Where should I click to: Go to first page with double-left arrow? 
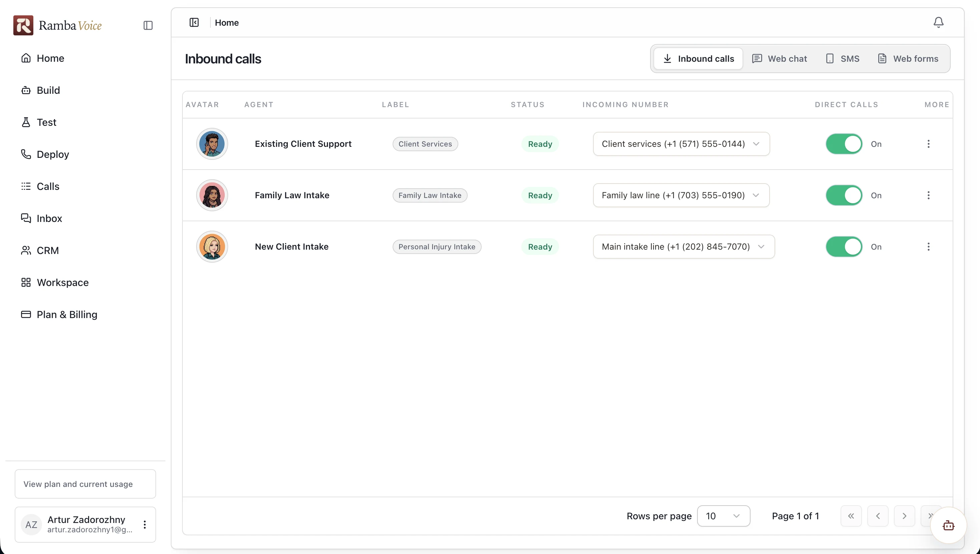(851, 516)
